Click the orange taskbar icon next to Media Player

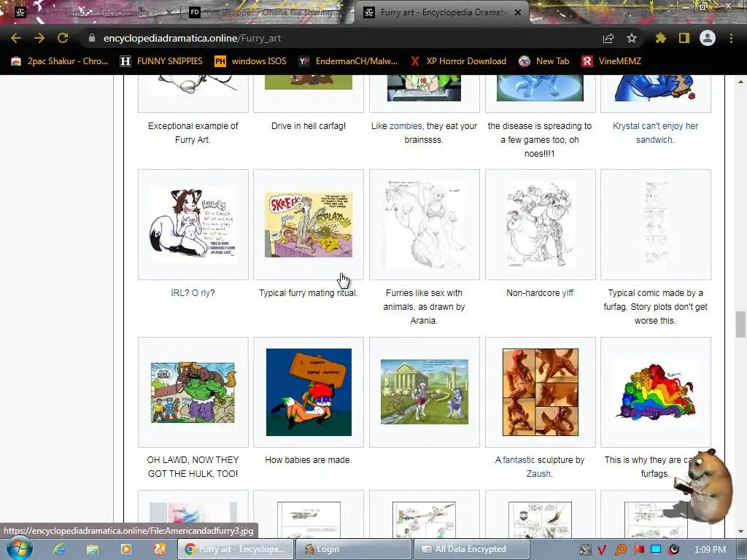tap(160, 549)
